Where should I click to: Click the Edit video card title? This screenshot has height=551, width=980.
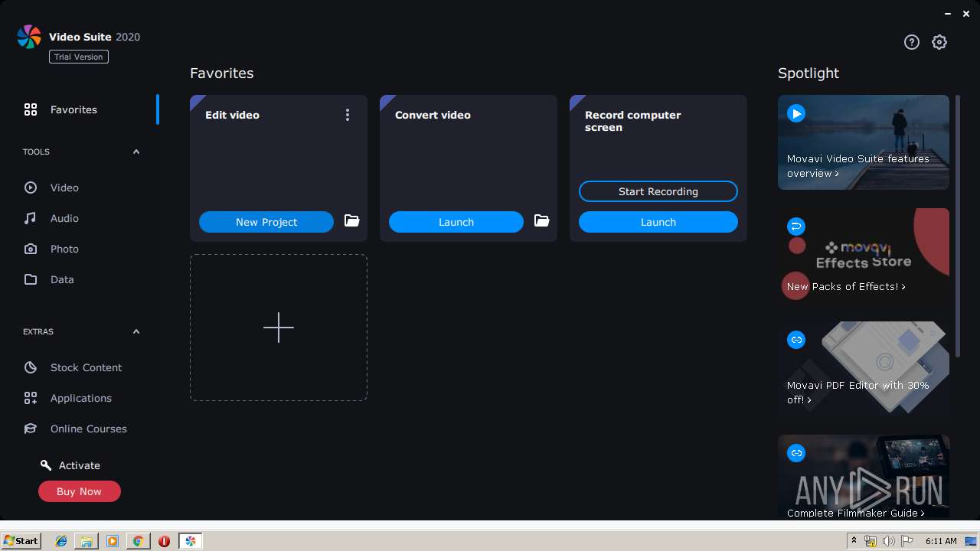point(232,115)
